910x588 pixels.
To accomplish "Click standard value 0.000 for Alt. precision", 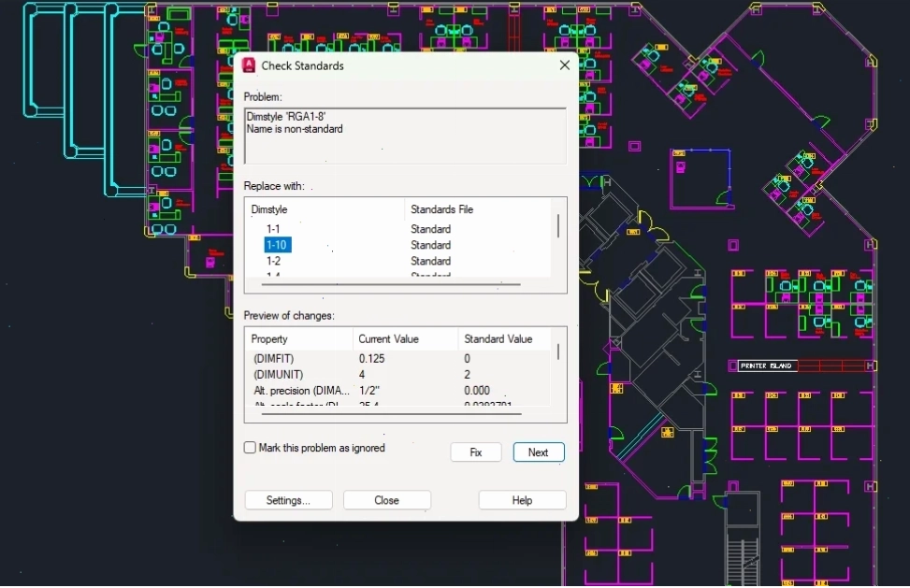I will [477, 390].
